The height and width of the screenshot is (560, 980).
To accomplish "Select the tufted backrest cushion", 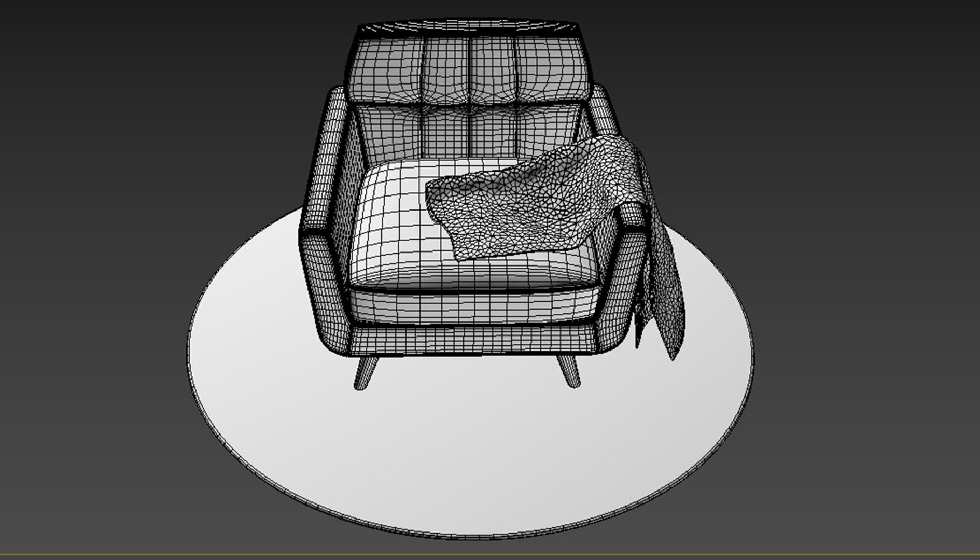I will (x=469, y=88).
